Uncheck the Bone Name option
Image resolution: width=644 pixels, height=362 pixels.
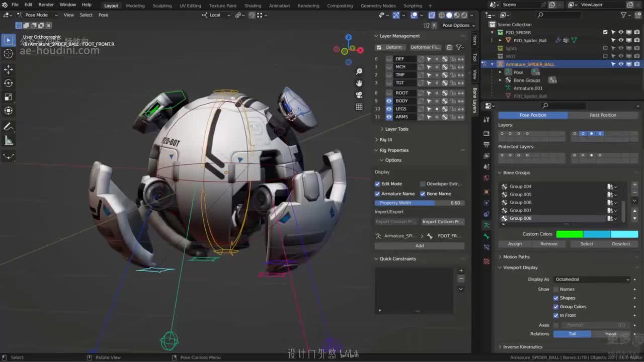[x=423, y=194]
